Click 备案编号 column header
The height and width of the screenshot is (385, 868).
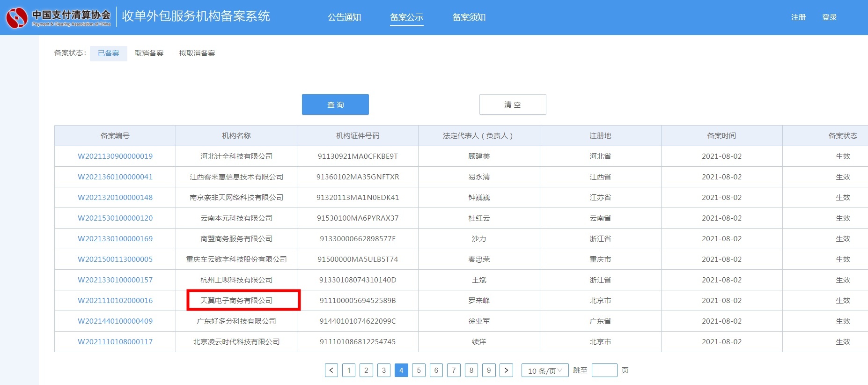pyautogui.click(x=115, y=136)
